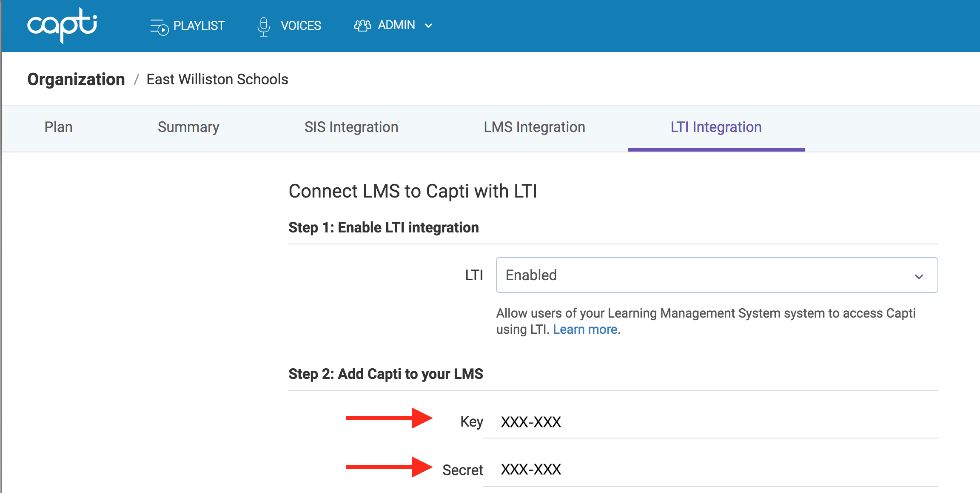Open the LTI Enabled dropdown
The image size is (980, 493).
(x=717, y=275)
